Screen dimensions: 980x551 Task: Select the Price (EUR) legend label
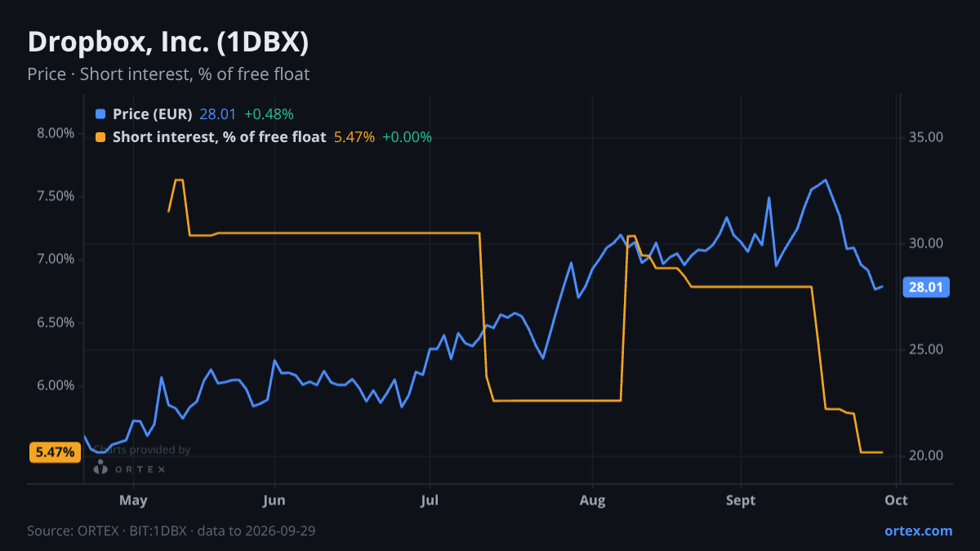click(x=152, y=114)
